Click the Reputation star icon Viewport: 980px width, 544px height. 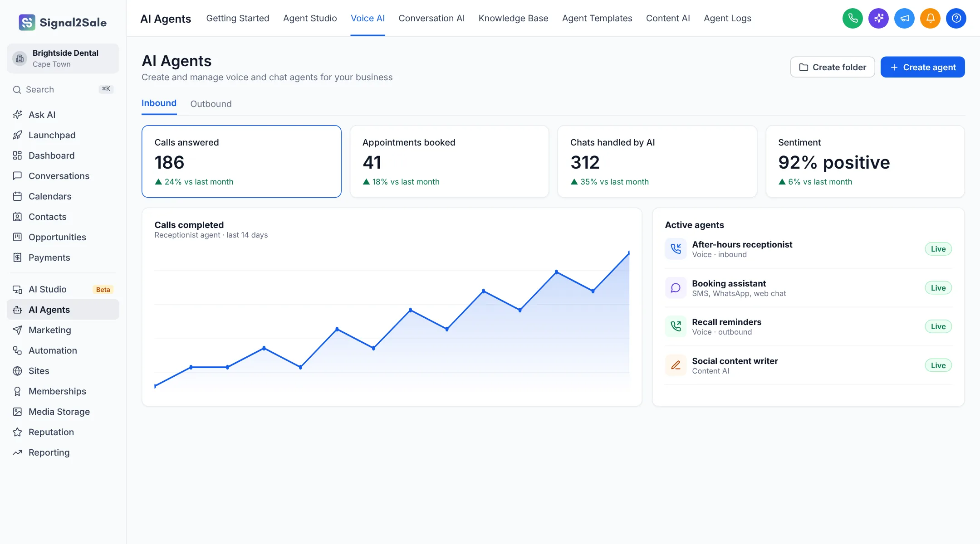[17, 432]
